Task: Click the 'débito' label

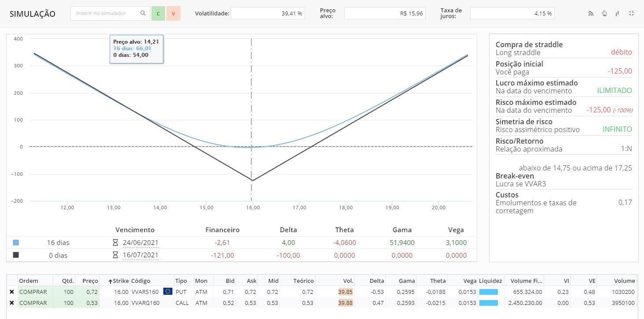Action: pos(621,52)
